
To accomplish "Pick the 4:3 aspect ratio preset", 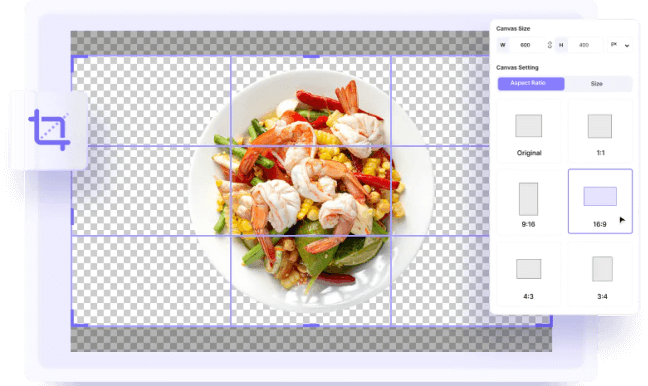I will [x=529, y=274].
